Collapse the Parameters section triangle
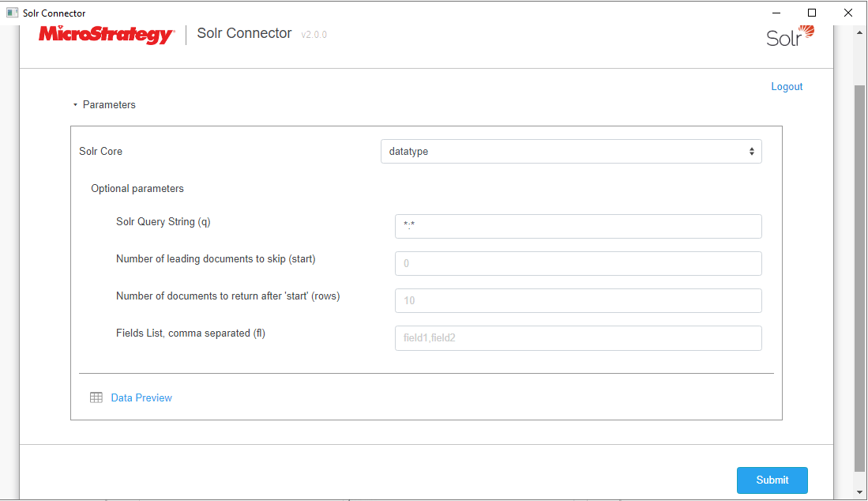Viewport: 868px width, 501px height. 75,104
